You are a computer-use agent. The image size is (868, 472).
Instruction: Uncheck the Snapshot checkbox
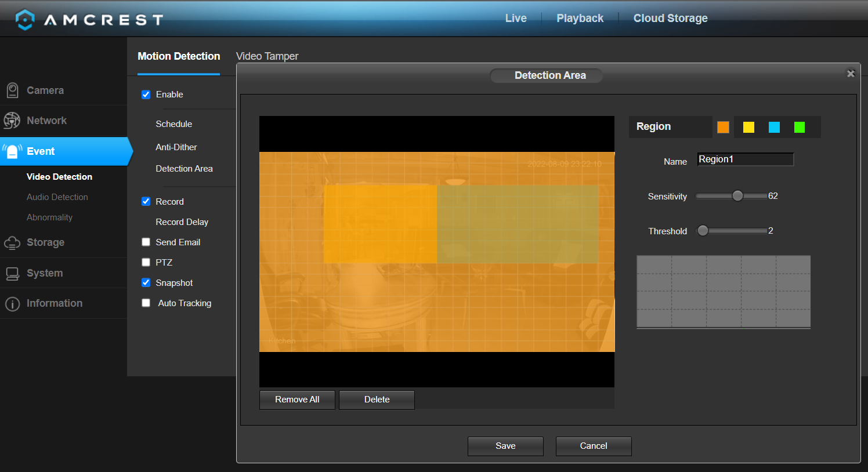click(x=146, y=283)
